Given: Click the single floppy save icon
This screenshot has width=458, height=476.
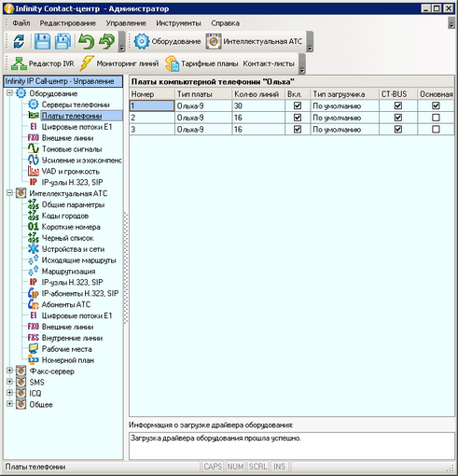Looking at the screenshot, I should click(x=42, y=41).
